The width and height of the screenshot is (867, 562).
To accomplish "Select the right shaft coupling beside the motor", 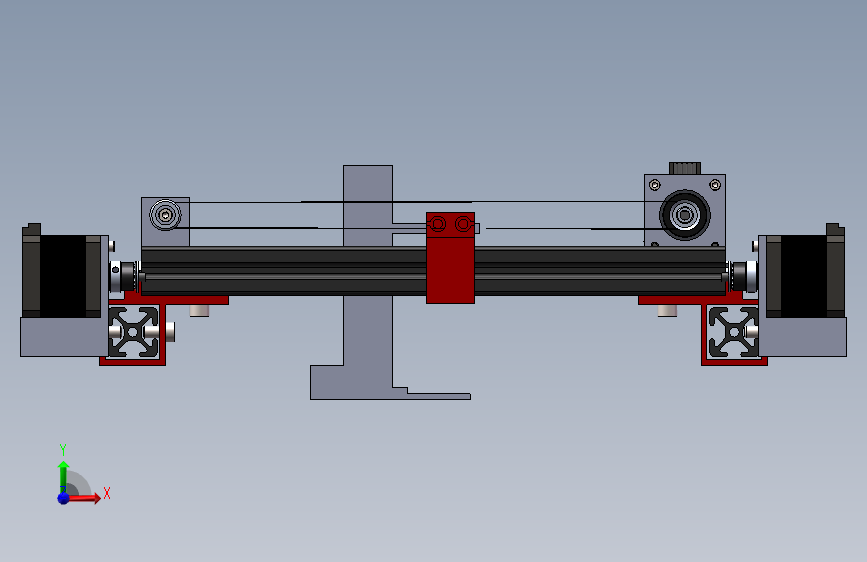I will click(744, 276).
